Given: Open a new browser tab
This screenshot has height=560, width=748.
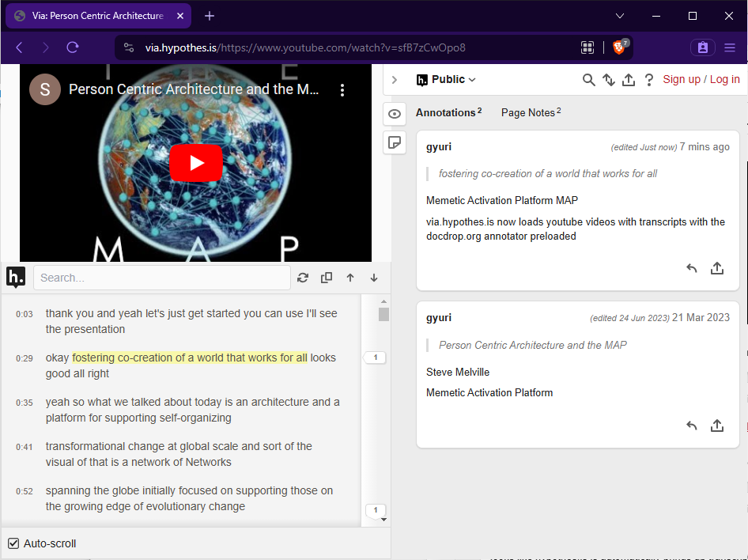Looking at the screenshot, I should coord(209,16).
